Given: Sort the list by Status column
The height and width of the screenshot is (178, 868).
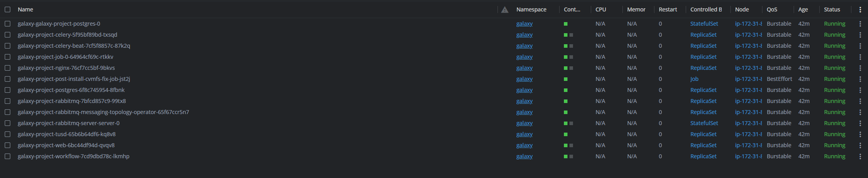Looking at the screenshot, I should tap(832, 9).
